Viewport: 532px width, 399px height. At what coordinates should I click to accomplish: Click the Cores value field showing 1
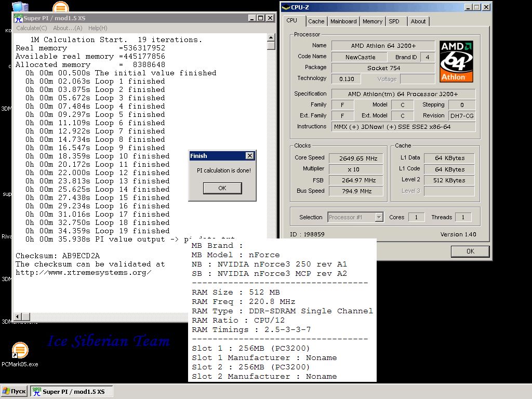coord(416,217)
